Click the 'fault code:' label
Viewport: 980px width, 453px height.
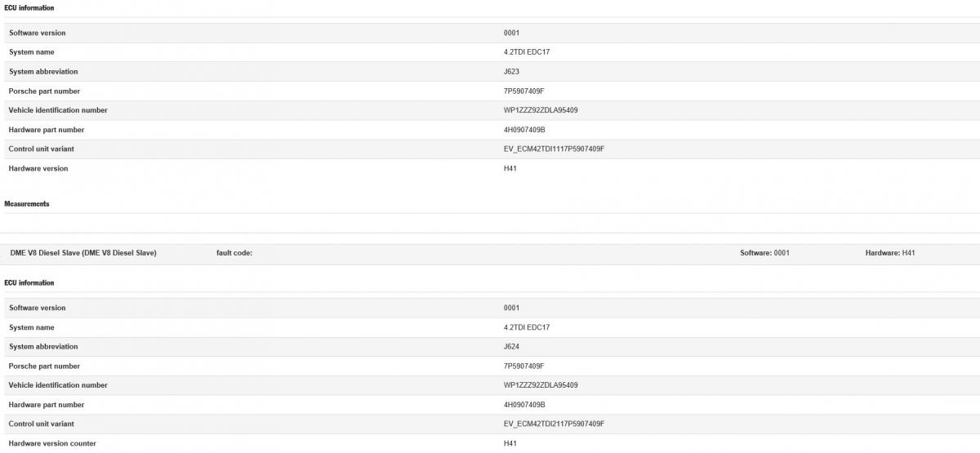click(234, 253)
